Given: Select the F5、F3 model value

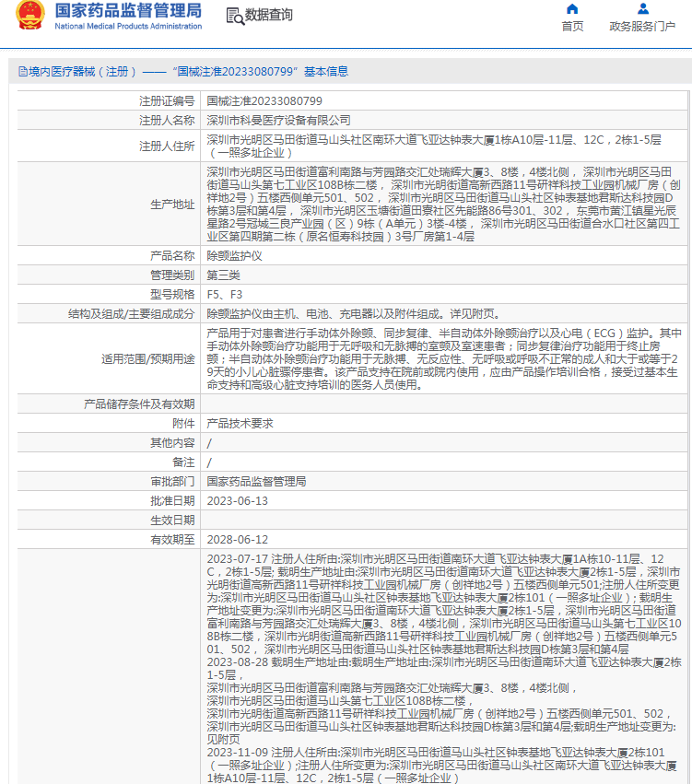Looking at the screenshot, I should [225, 295].
